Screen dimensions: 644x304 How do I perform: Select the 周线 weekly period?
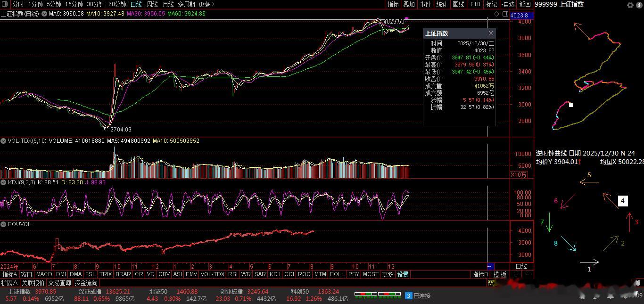[x=152, y=4]
